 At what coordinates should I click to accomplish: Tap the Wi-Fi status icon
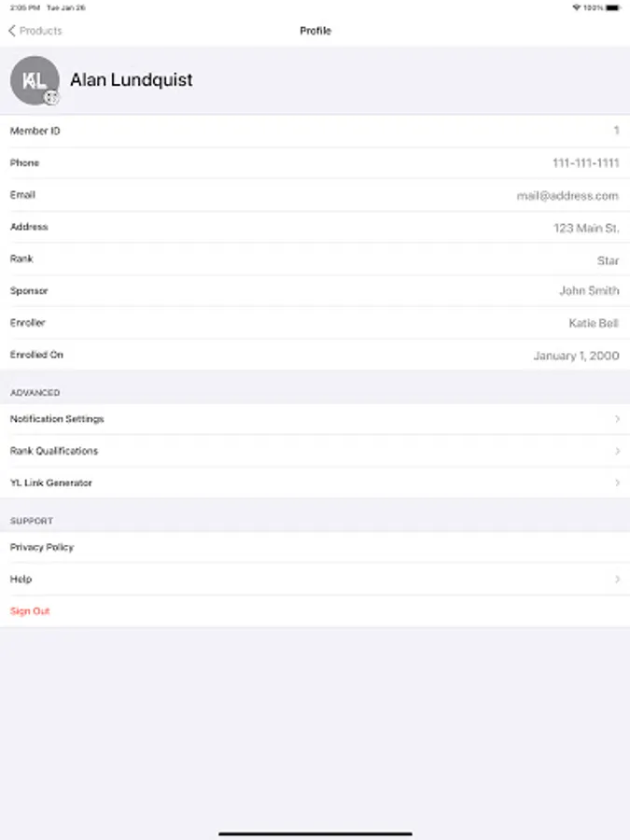click(x=577, y=7)
